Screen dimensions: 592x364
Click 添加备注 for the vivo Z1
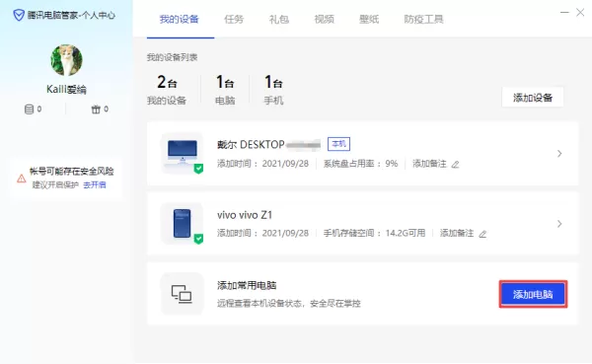(x=457, y=234)
